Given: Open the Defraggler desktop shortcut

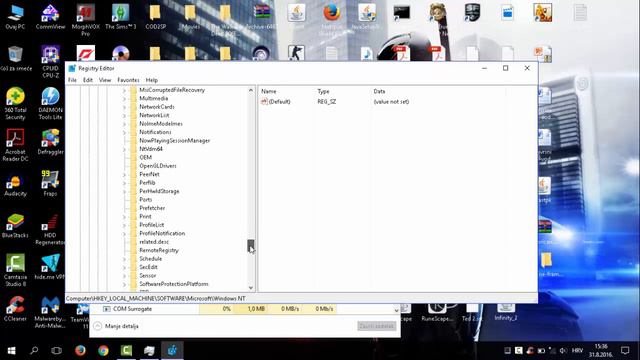Looking at the screenshot, I should 50,142.
